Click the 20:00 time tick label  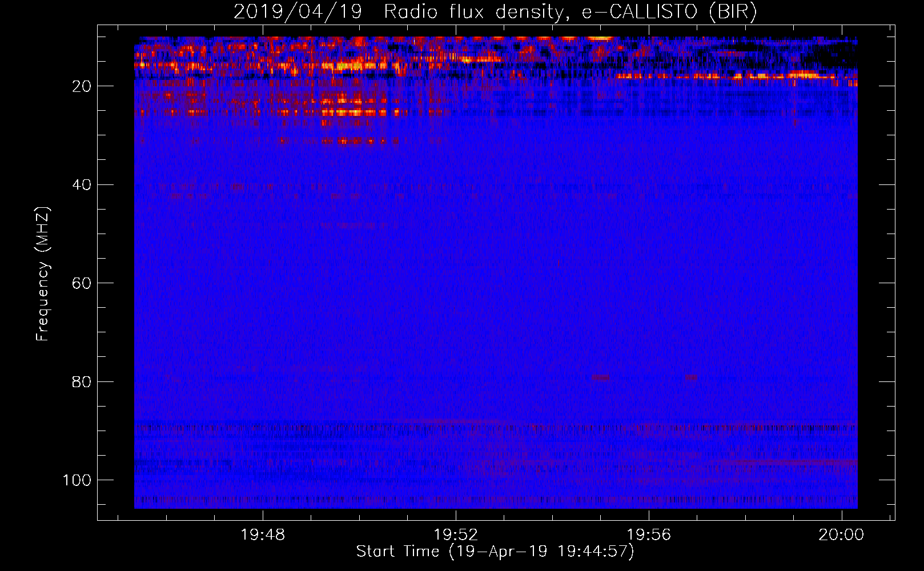tap(841, 535)
